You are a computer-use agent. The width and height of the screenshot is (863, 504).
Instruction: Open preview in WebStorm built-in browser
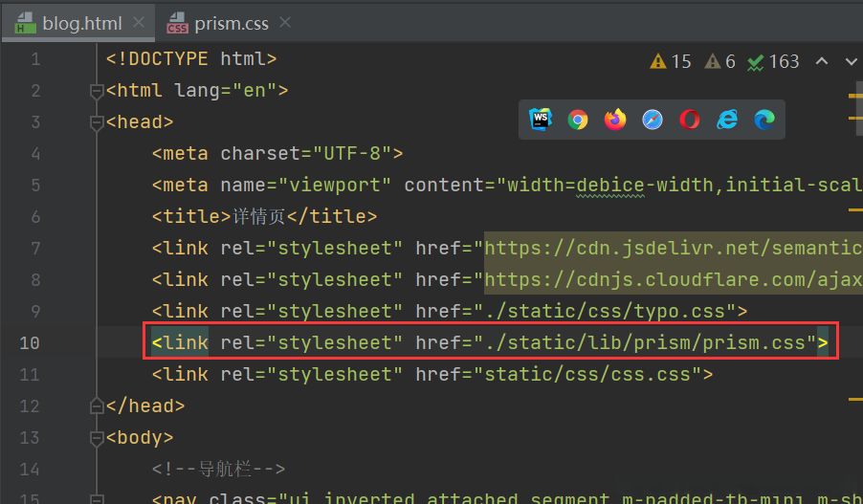pyautogui.click(x=541, y=120)
